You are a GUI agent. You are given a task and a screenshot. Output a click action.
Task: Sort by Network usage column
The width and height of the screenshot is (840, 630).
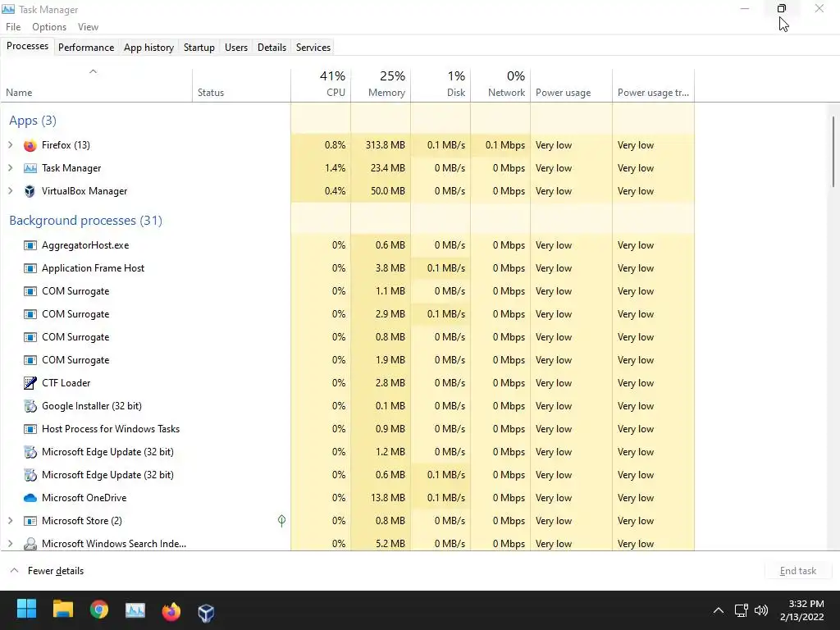point(501,85)
